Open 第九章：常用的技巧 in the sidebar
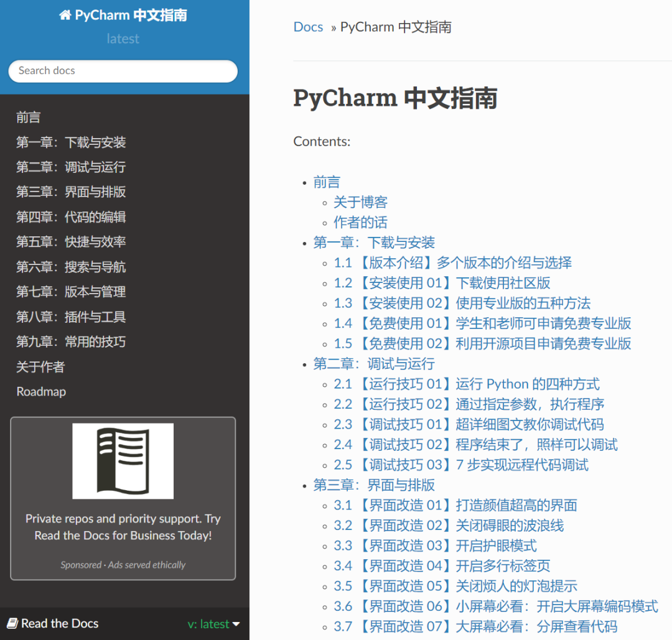 pos(71,341)
